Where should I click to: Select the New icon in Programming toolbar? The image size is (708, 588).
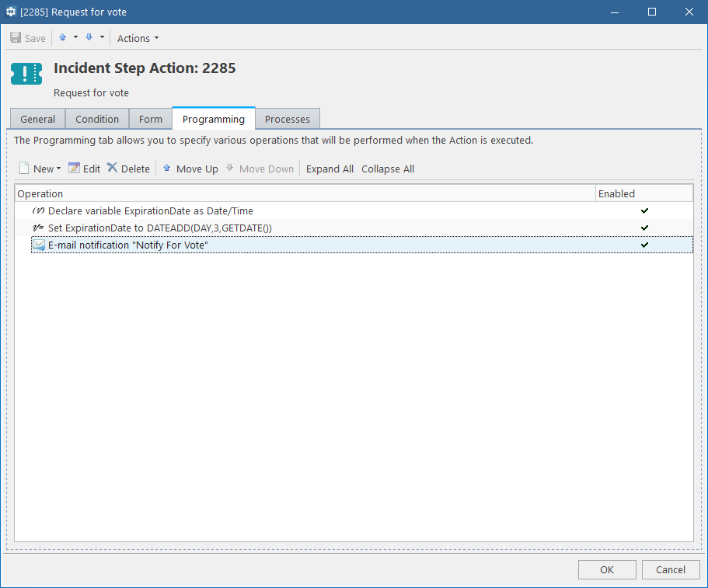tap(24, 168)
